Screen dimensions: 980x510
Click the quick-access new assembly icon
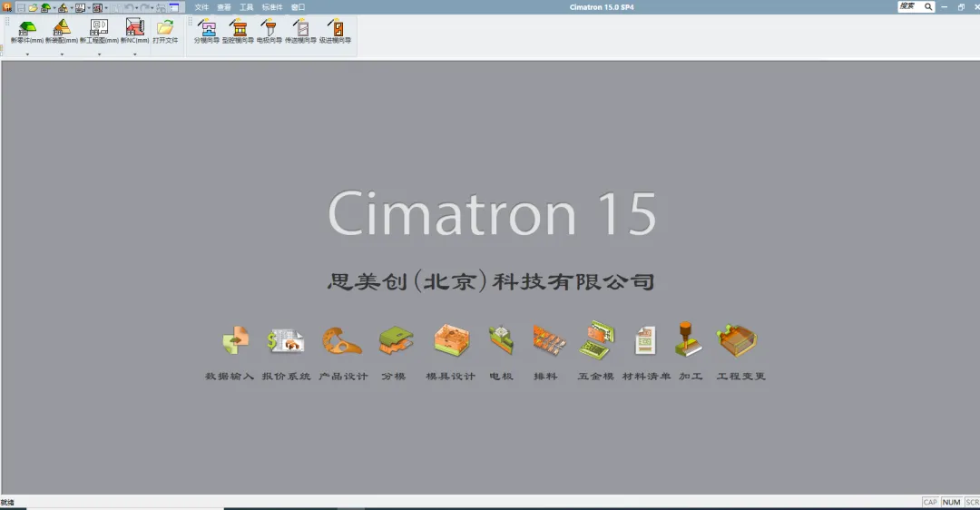tap(64, 8)
